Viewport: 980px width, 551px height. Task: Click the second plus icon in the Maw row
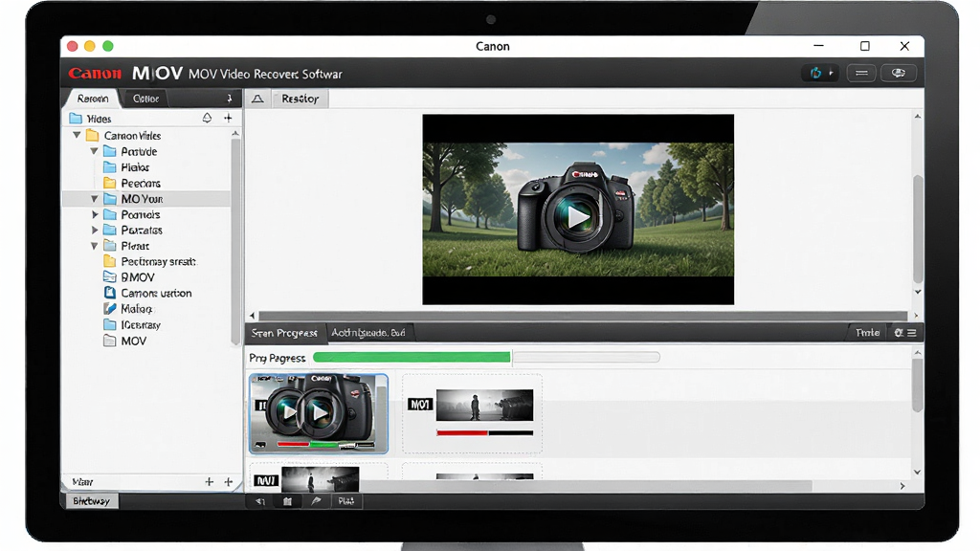(229, 482)
